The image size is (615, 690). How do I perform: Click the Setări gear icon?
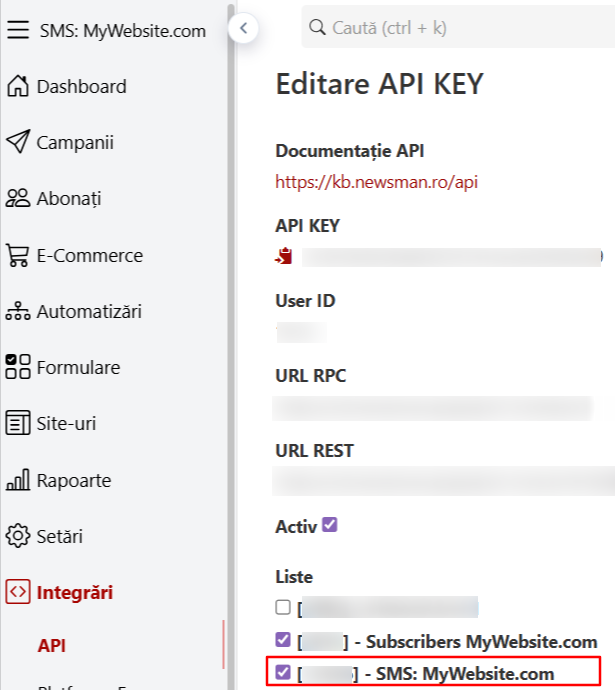18,536
